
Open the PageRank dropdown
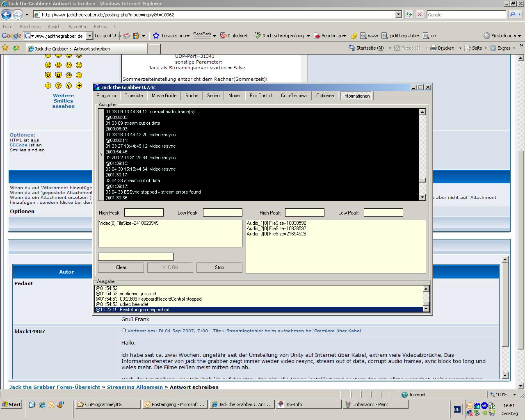coord(214,36)
